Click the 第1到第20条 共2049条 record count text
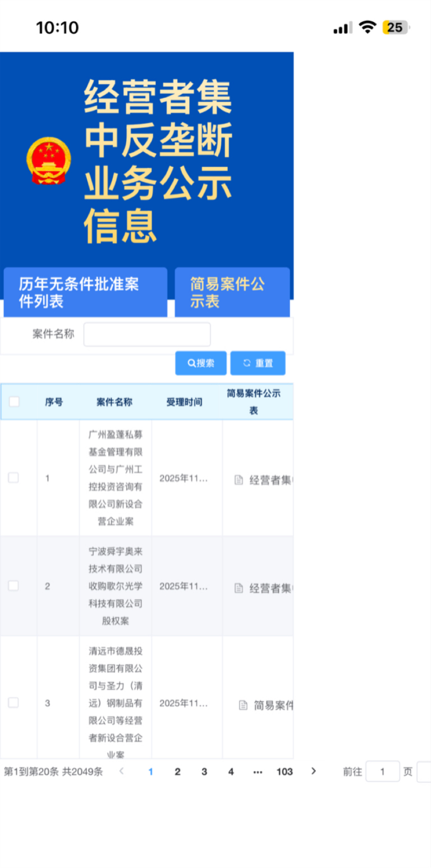The image size is (431, 868). [53, 772]
